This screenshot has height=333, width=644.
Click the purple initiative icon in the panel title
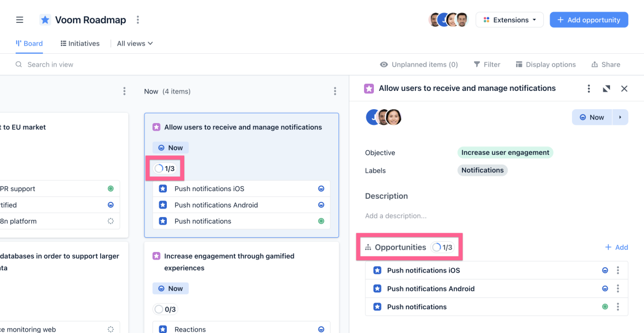(369, 89)
